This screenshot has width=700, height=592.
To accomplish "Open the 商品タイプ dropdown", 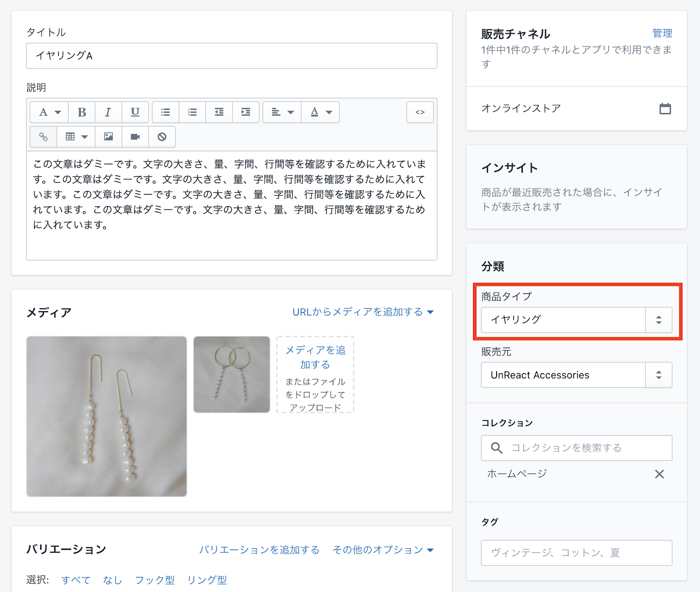I will pos(576,320).
